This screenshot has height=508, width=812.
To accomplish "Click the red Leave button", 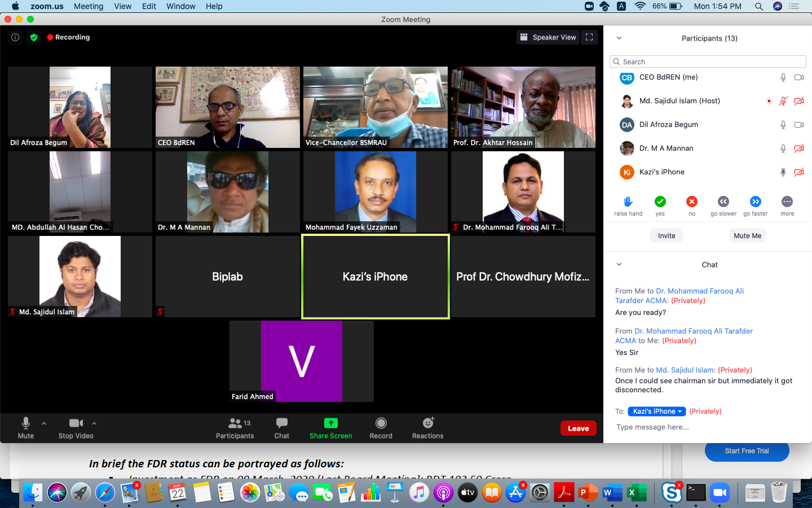I will point(578,428).
